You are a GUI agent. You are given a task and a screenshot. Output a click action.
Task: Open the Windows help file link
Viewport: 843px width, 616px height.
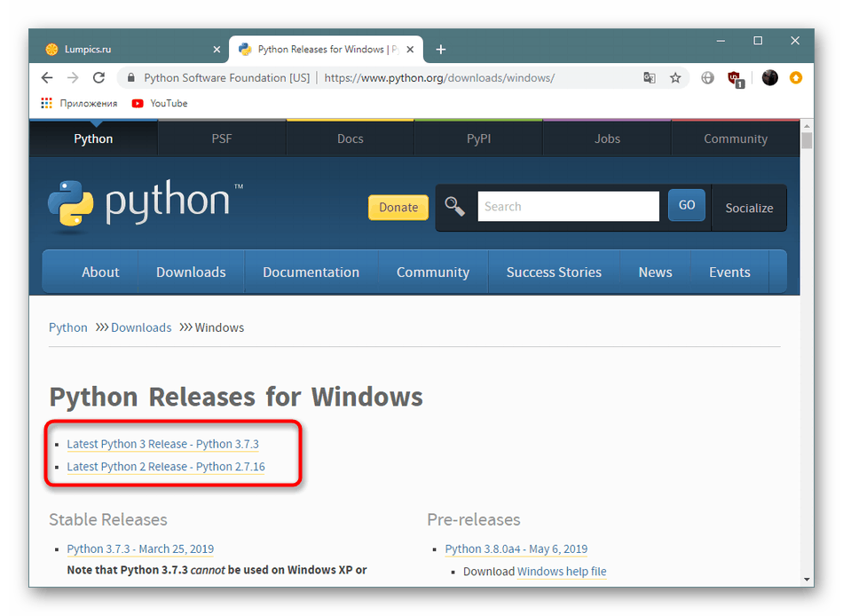562,572
